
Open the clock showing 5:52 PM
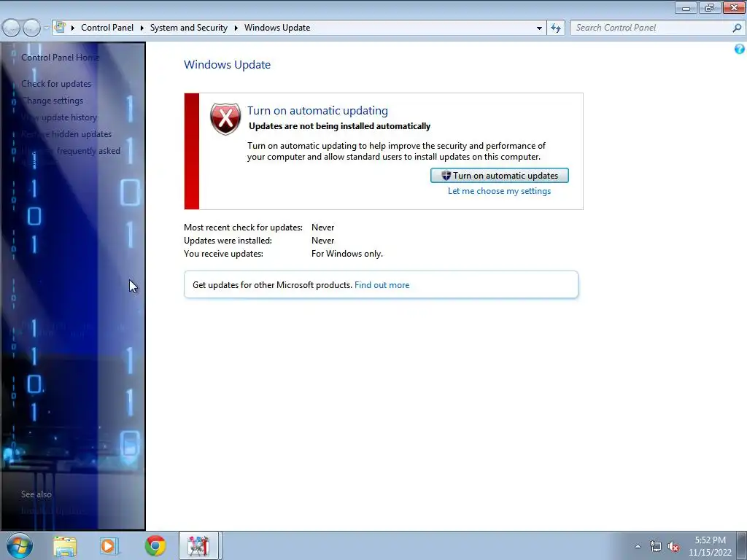[x=710, y=546]
